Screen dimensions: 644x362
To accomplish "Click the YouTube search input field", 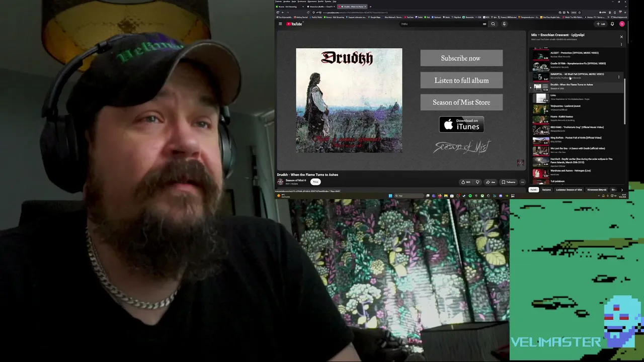I will coord(443,24).
